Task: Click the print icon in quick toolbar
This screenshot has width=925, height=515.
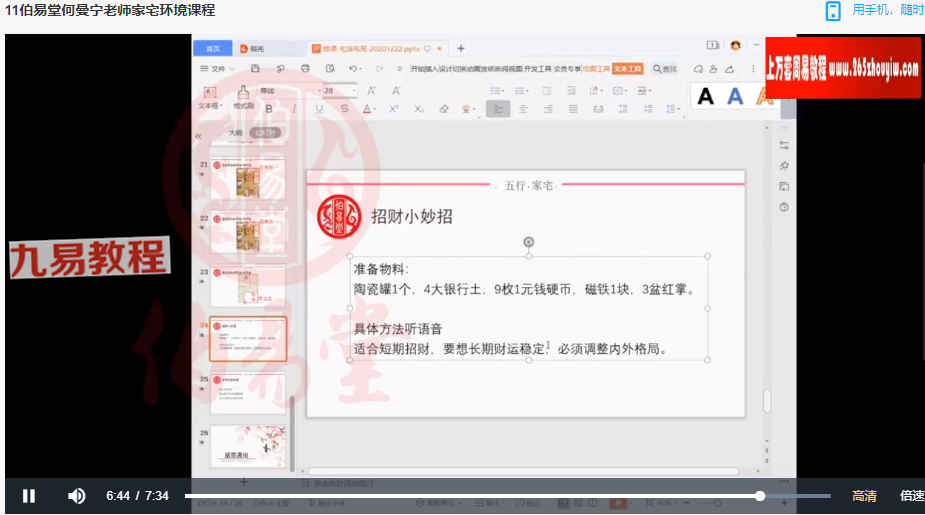Action: pyautogui.click(x=305, y=68)
